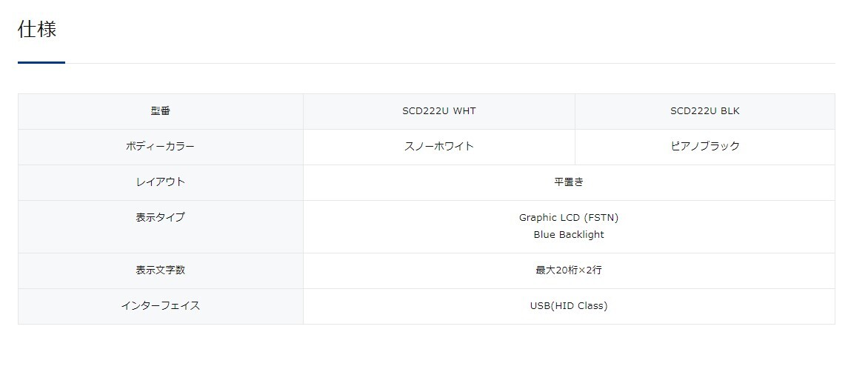Click the ボディーカラー row label
This screenshot has height=372, width=868.
coord(160,147)
